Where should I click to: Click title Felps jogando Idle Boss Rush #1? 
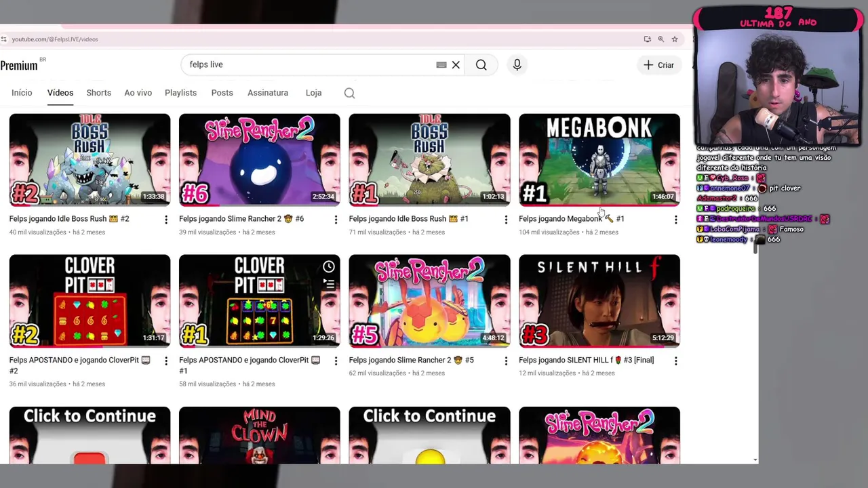pos(409,219)
